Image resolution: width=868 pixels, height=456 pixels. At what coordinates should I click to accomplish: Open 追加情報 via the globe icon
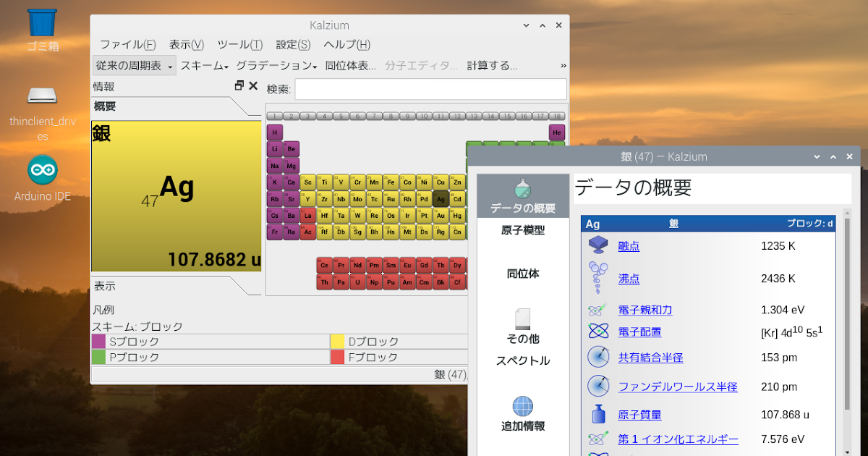[x=522, y=406]
